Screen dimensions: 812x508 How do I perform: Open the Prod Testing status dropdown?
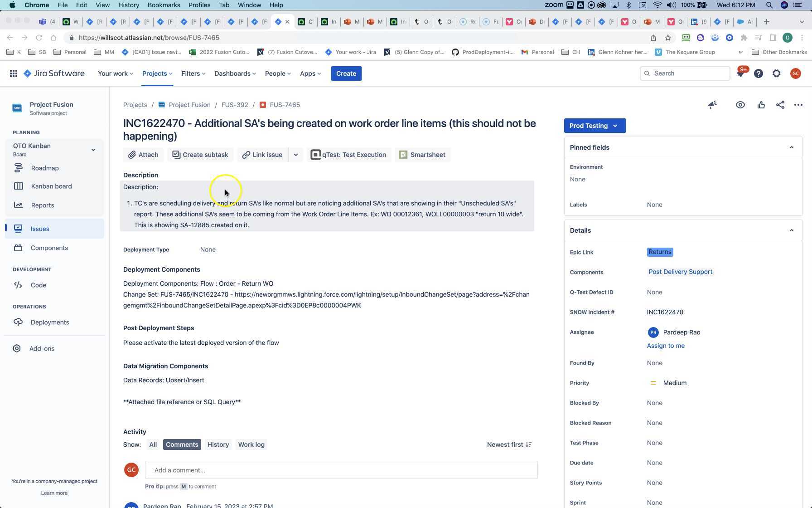point(594,126)
